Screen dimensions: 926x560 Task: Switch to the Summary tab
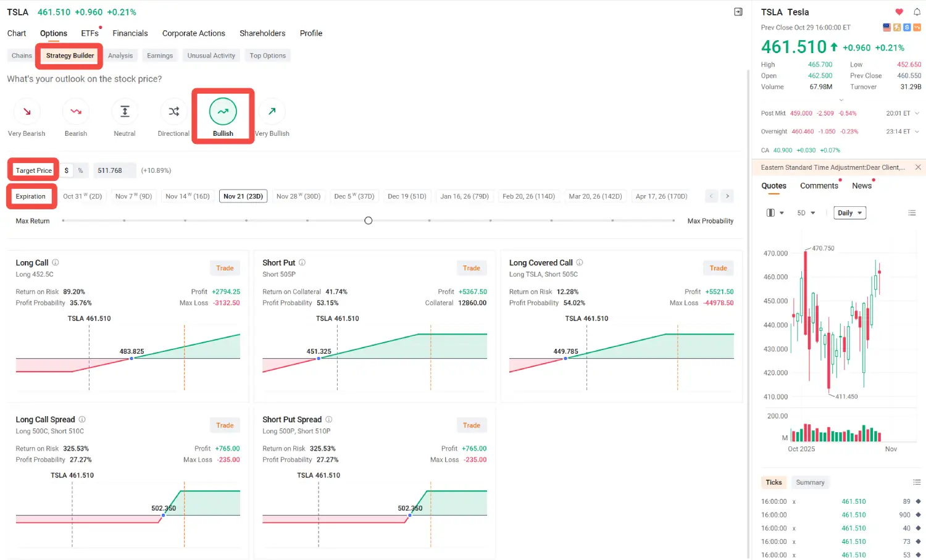[x=810, y=482]
